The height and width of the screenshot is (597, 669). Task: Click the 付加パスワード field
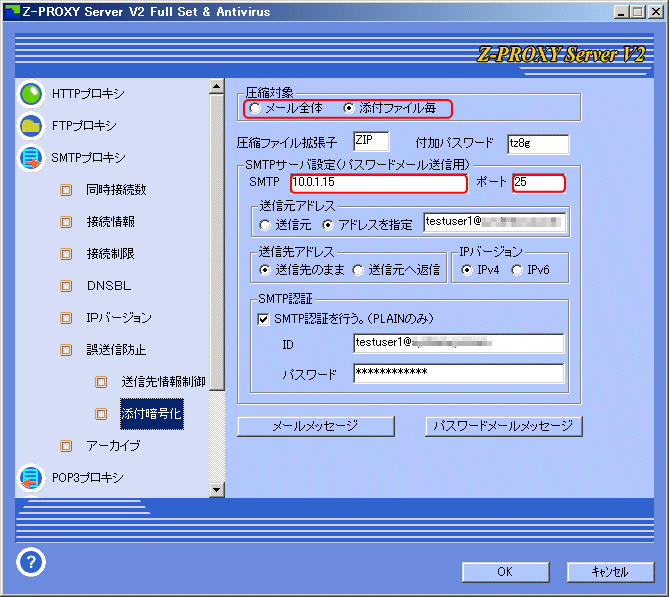pos(538,144)
